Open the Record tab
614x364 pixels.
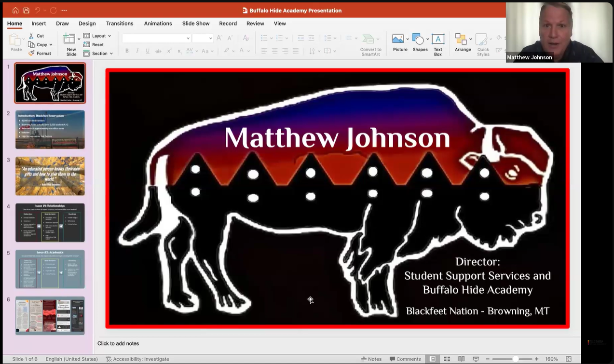[x=228, y=24]
